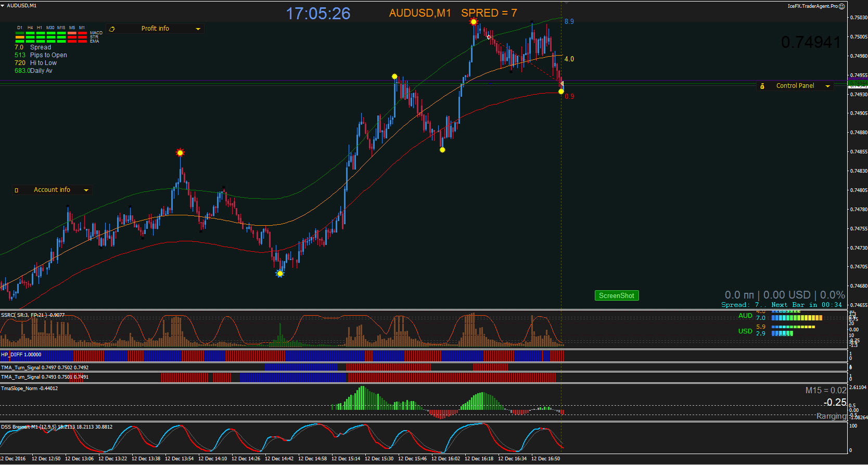Click the large 0.74941 price display
The image size is (868, 465).
pos(811,42)
